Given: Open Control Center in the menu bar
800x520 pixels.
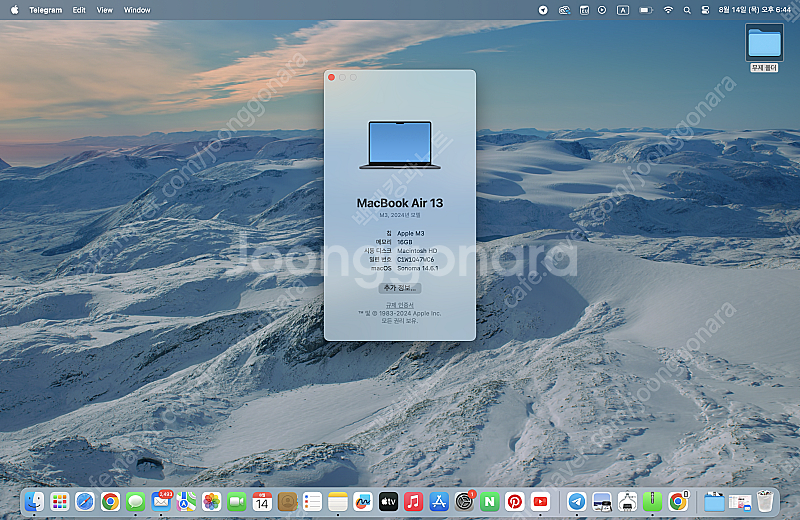Looking at the screenshot, I should coord(705,10).
